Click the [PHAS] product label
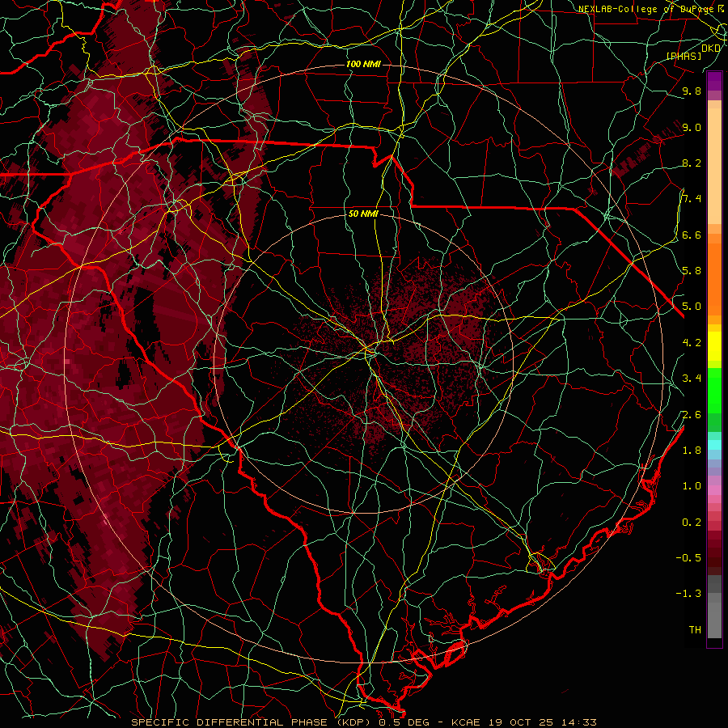Viewport: 728px width, 728px height. (x=684, y=56)
